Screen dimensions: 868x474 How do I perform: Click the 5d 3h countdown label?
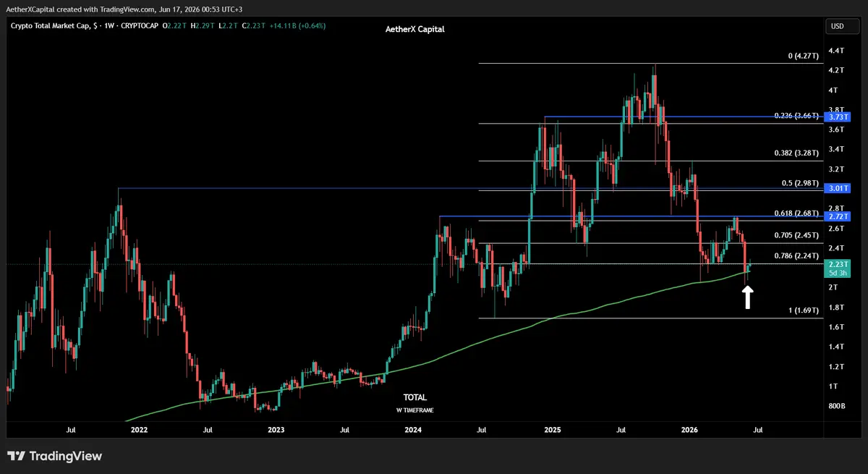click(838, 273)
